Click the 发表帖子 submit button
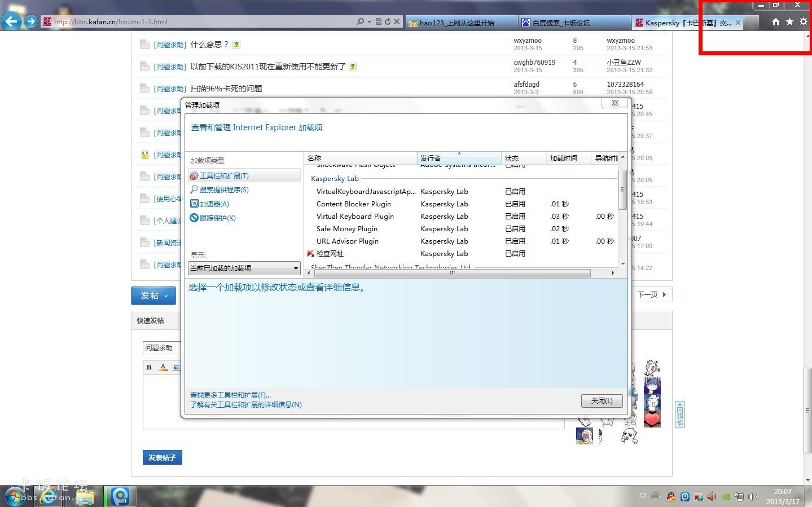Screen dimensions: 812x507 click(x=162, y=457)
